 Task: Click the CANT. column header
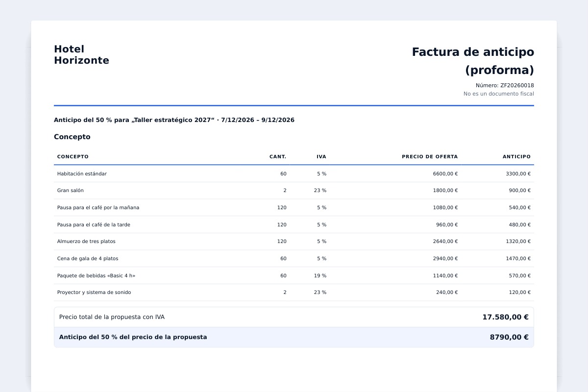(278, 157)
